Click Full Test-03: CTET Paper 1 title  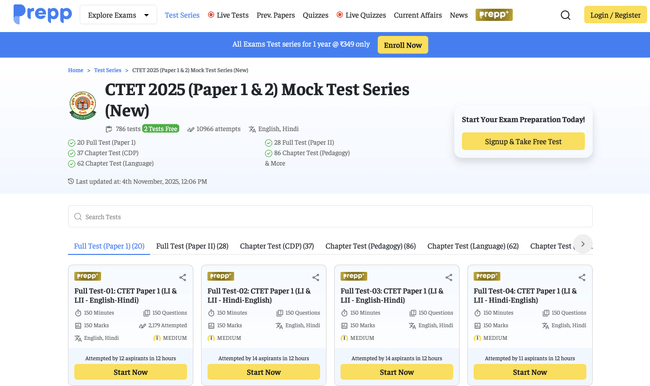pyautogui.click(x=392, y=295)
